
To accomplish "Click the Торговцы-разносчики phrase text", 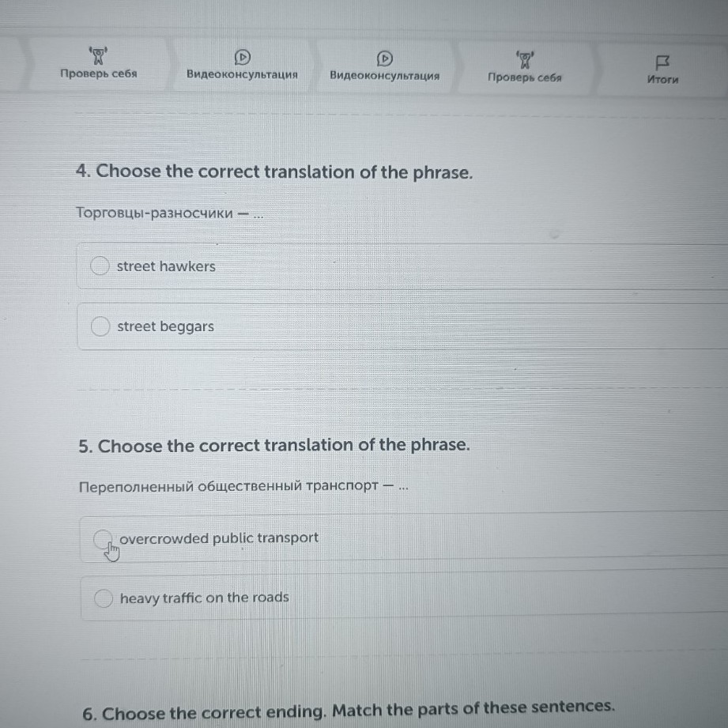I will coord(155,213).
